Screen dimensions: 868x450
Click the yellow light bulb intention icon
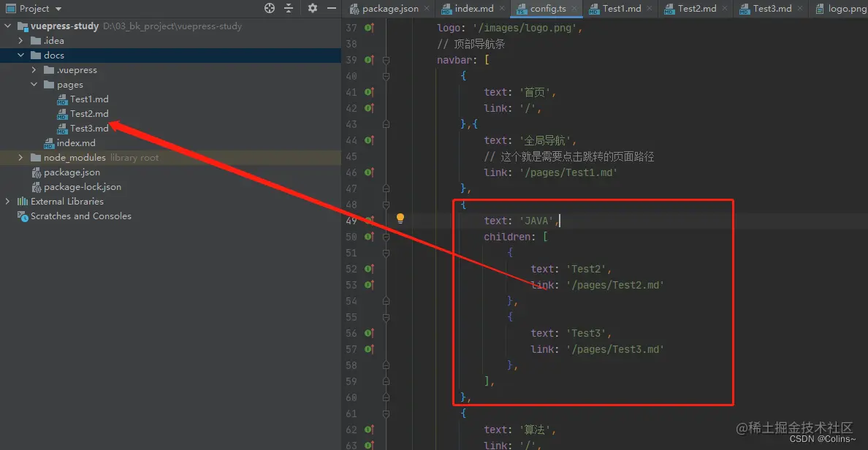[x=400, y=218]
